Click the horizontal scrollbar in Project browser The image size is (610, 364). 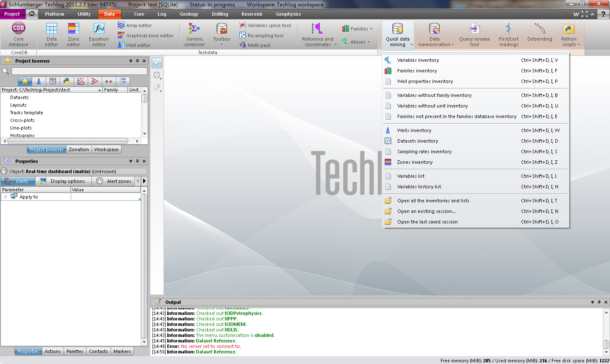tap(67, 141)
